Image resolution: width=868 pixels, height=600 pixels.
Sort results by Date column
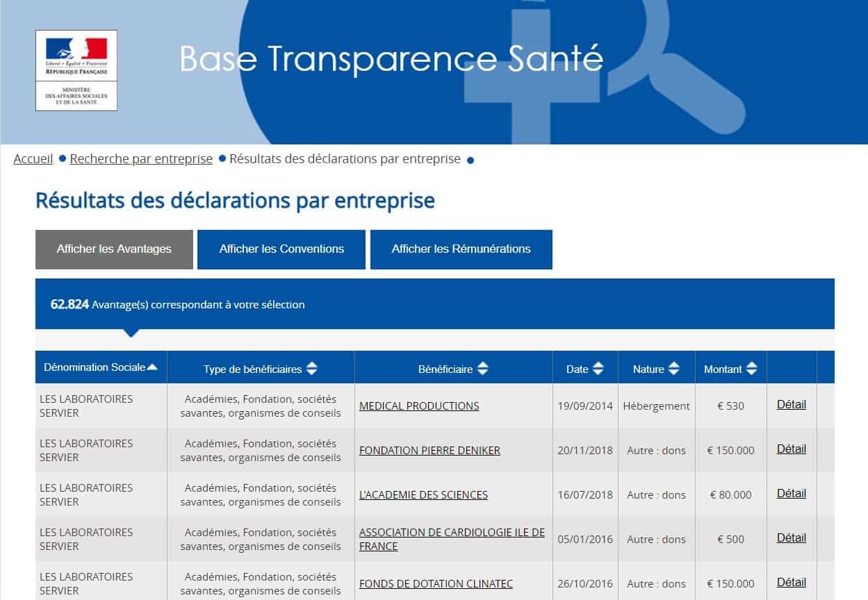tap(598, 369)
